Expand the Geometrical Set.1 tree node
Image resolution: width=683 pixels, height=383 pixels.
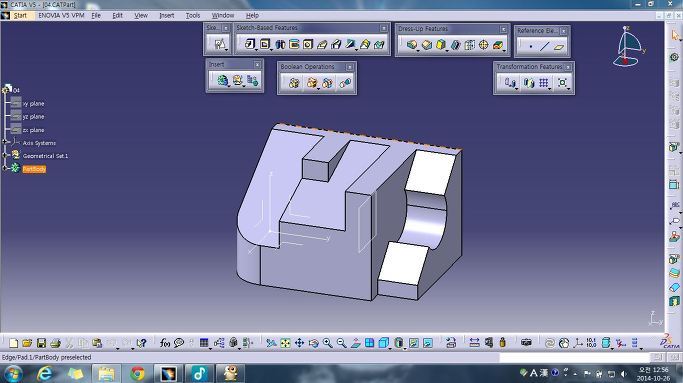[x=5, y=155]
